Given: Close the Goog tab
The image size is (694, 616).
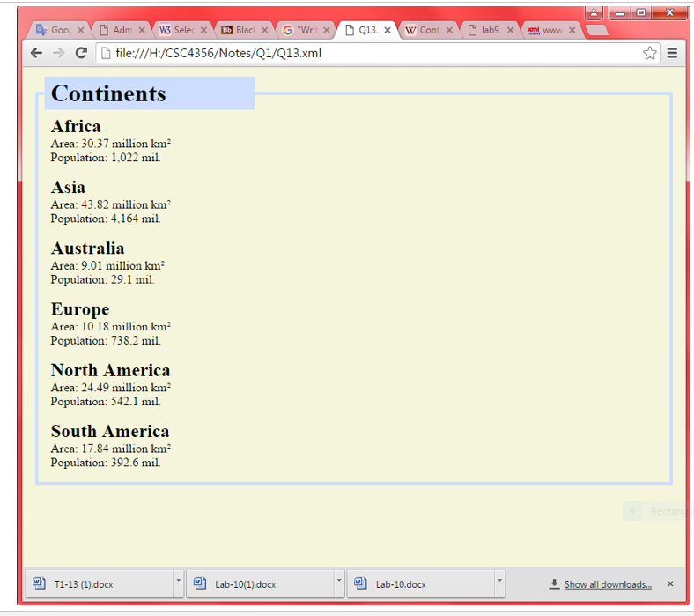Looking at the screenshot, I should (80, 30).
